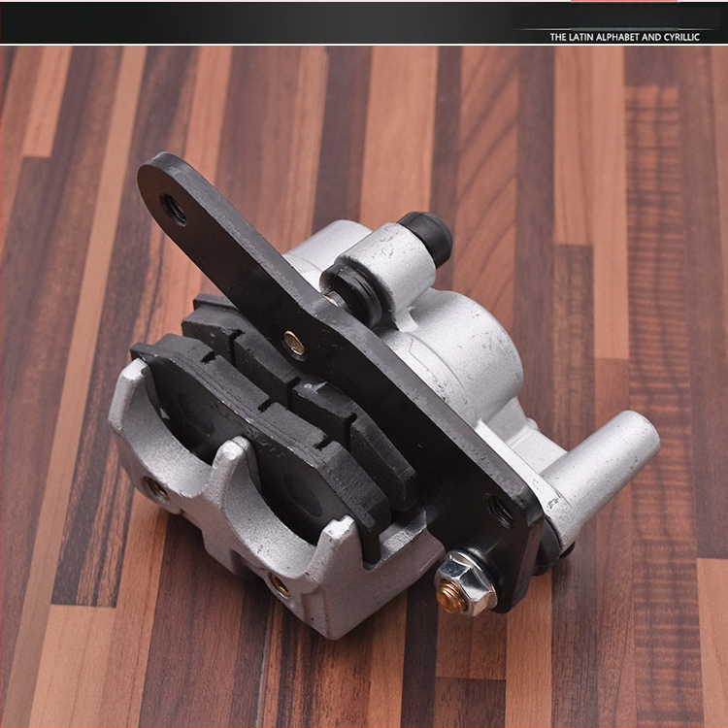The height and width of the screenshot is (728, 728).
Task: Click the threaded hole at the bracket's top end
Action: pos(173,210)
